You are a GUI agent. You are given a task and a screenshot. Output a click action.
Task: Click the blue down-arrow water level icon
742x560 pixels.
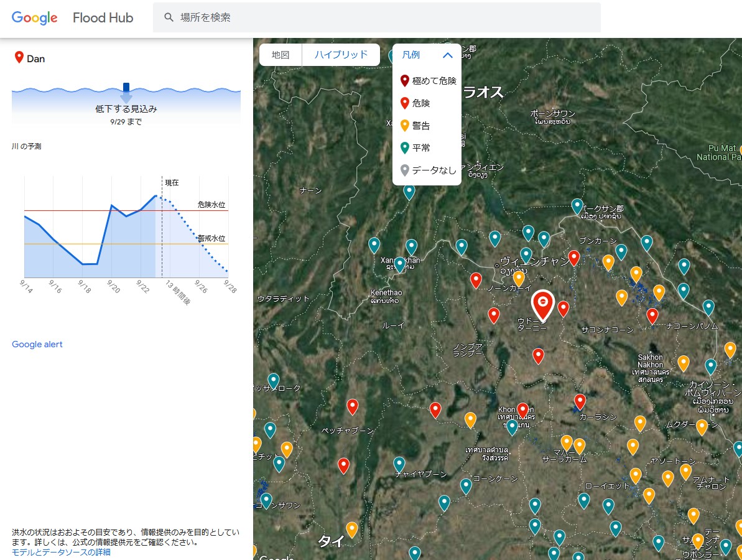[126, 93]
